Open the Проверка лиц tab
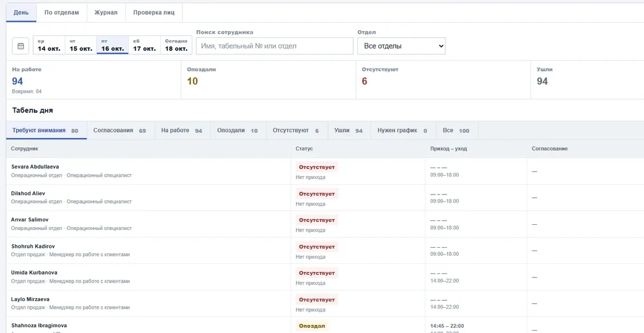 pos(154,13)
